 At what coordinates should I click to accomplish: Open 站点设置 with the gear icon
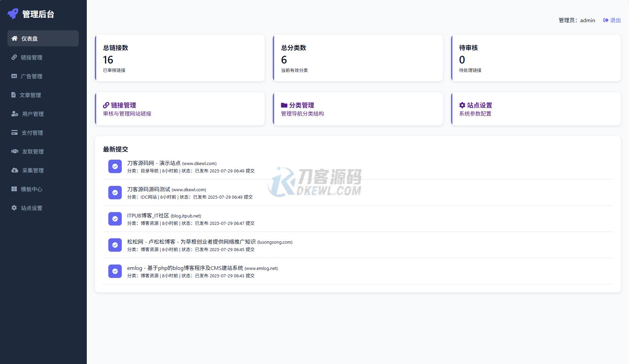pos(14,208)
